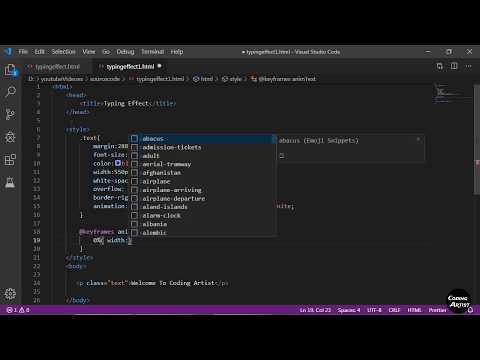Click the Welcome To Coding Artist paragraph line
480x360 pixels.
tap(153, 283)
